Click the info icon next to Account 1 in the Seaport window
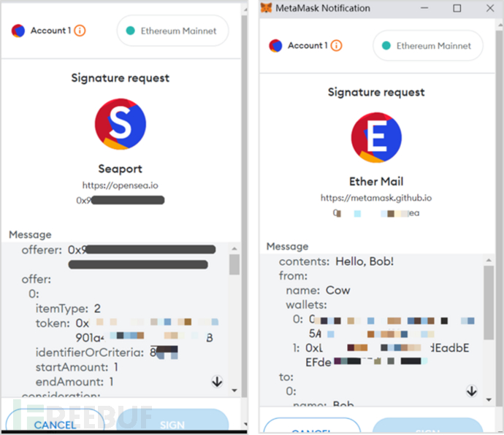 [x=80, y=31]
